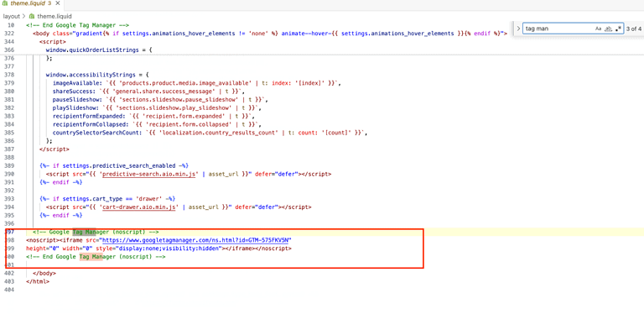This screenshot has width=644, height=314.
Task: Click the shareSuccess line 380
Action: click(148, 92)
